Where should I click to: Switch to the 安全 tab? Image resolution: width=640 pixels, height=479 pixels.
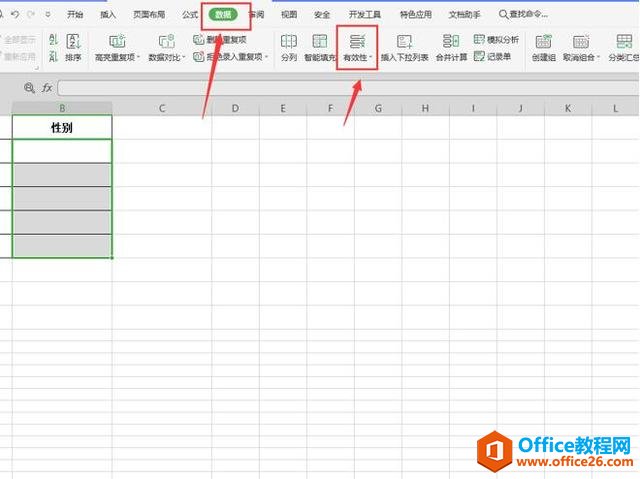[x=322, y=15]
